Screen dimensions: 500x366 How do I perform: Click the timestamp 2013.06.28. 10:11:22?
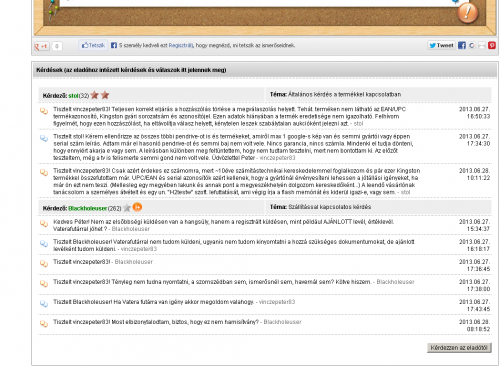tap(474, 174)
